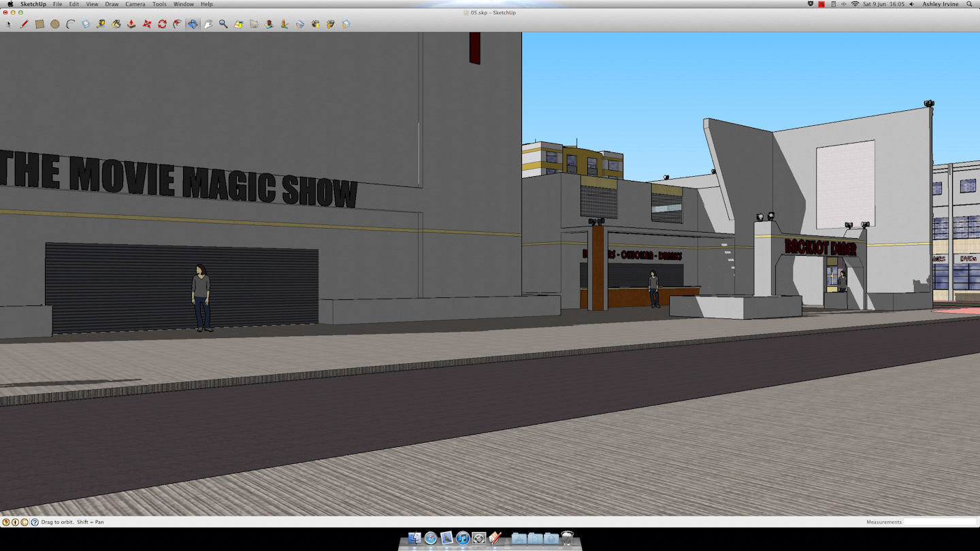Open the Window menu
The height and width of the screenshot is (551, 980).
[x=183, y=4]
